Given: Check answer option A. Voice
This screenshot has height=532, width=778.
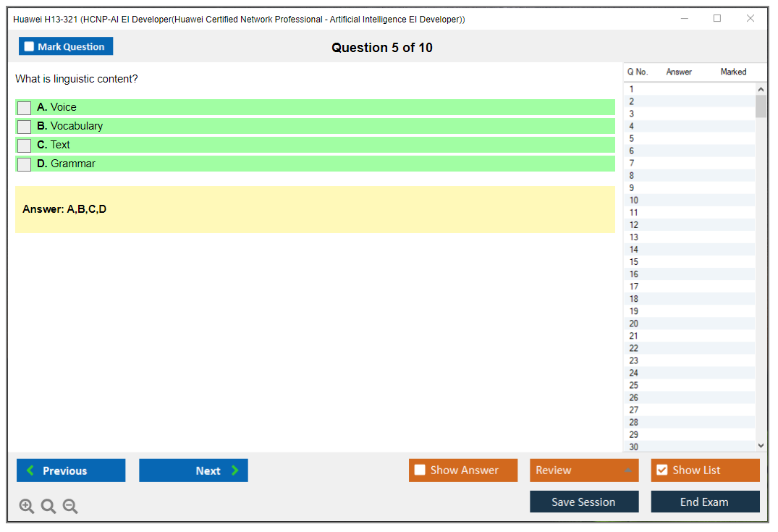Looking at the screenshot, I should pos(25,108).
